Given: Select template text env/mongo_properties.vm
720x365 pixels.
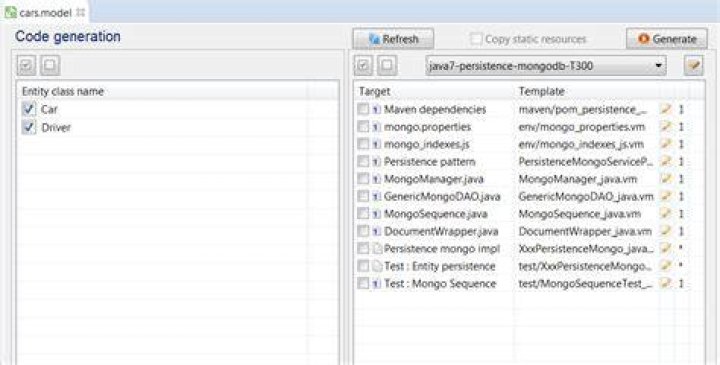Looking at the screenshot, I should pyautogui.click(x=582, y=127).
